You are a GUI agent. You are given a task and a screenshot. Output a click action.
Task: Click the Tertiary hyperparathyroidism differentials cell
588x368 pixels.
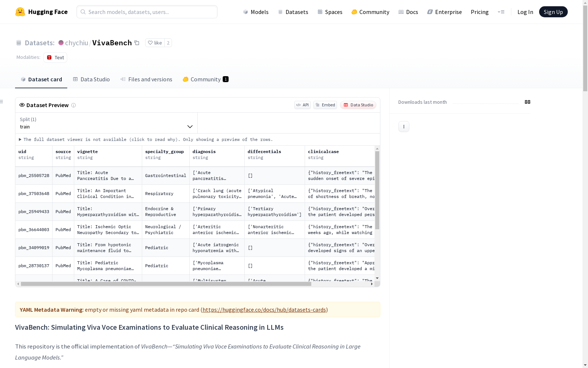(275, 212)
